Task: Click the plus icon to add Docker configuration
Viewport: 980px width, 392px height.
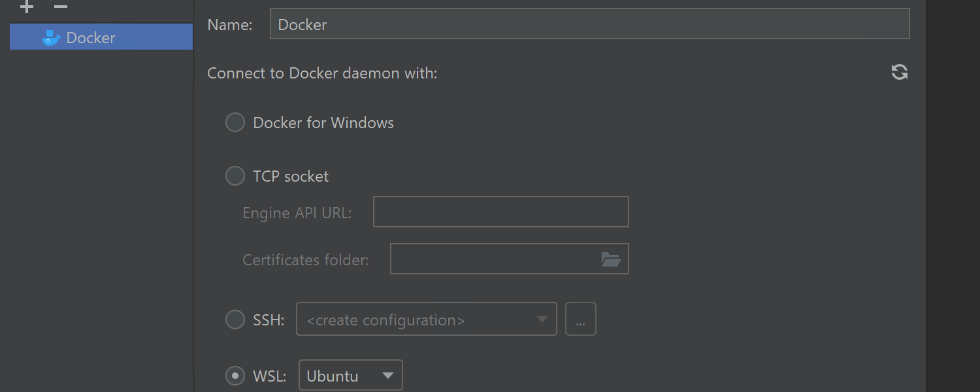Action: 27,7
